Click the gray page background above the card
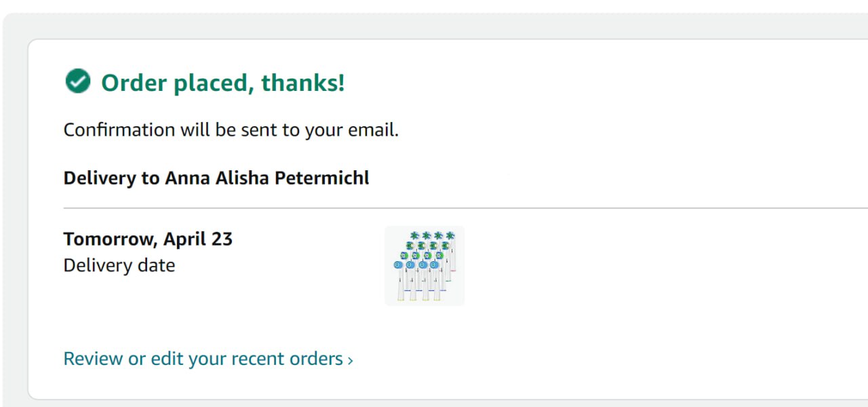 434,24
